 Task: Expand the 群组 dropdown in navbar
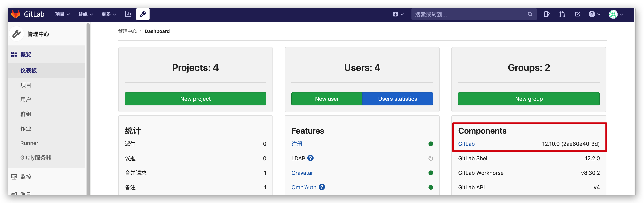(86, 14)
